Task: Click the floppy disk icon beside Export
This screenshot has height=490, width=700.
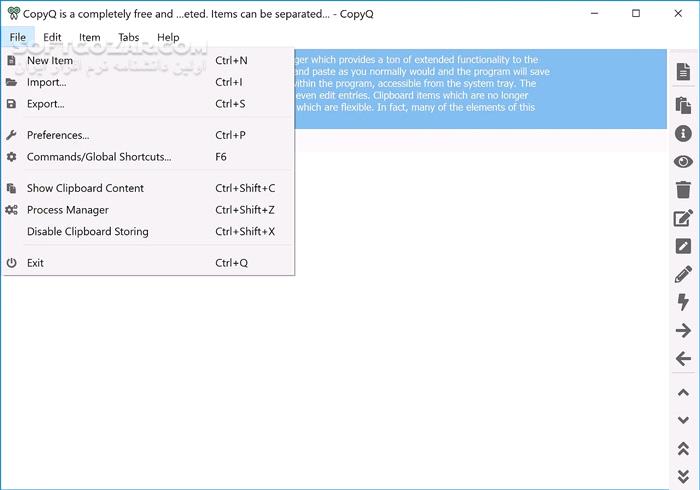Action: tap(12, 104)
